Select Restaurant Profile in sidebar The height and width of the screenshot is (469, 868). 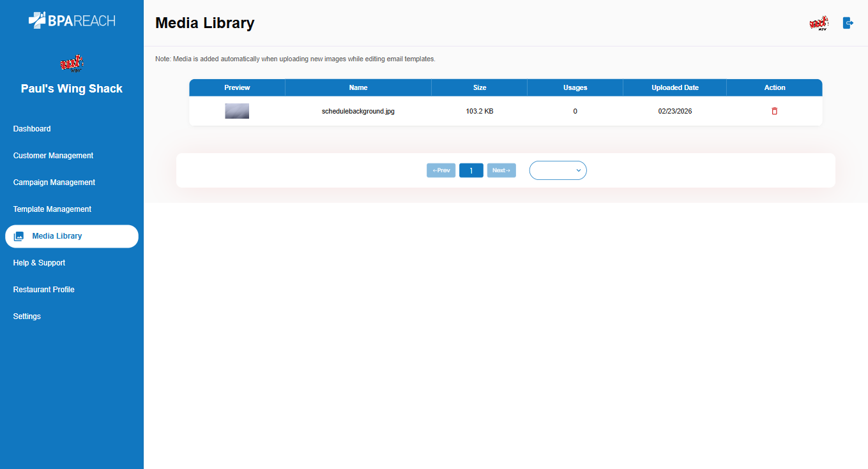pyautogui.click(x=44, y=290)
